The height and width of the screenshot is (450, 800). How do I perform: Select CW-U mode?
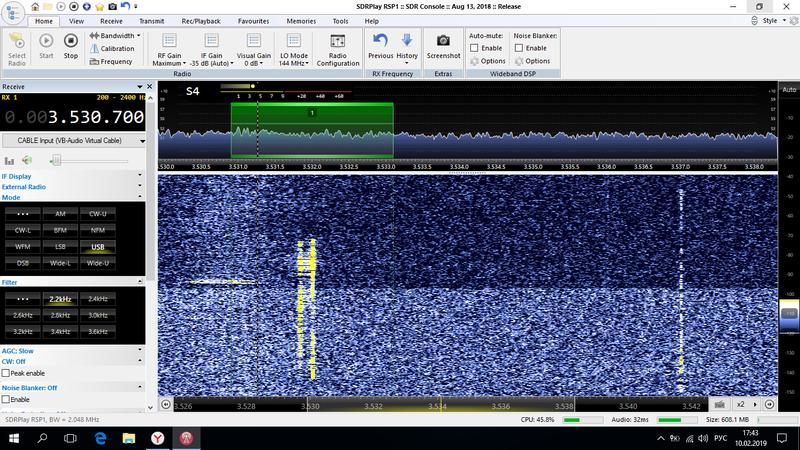coord(97,214)
